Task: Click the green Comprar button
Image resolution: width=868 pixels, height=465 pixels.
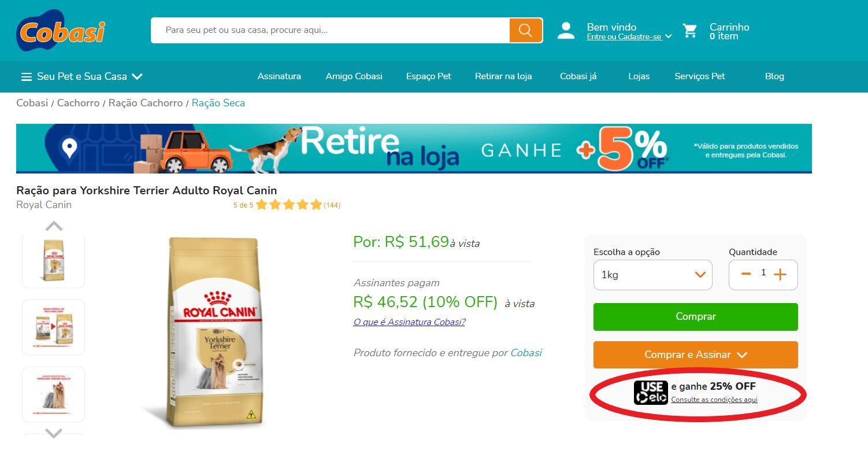Action: (x=696, y=317)
